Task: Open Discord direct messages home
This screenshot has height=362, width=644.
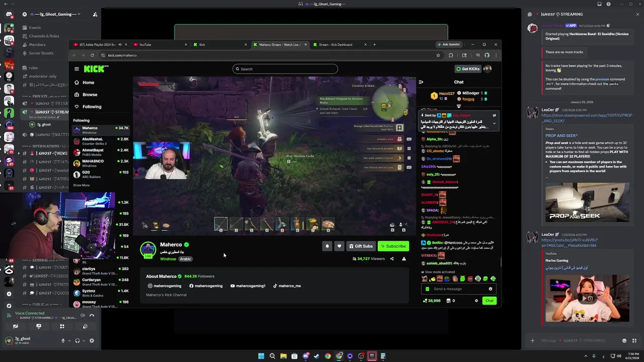Action: tap(9, 14)
